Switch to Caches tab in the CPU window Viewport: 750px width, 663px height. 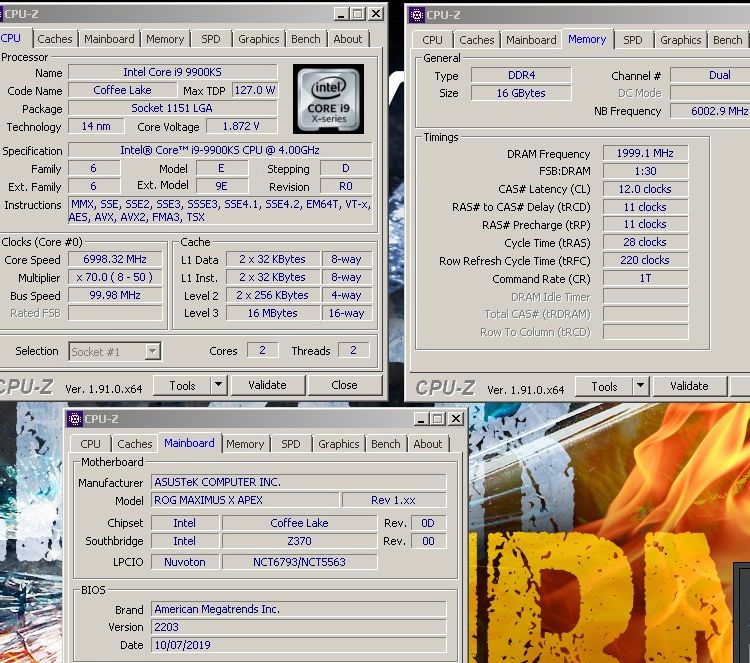click(55, 39)
